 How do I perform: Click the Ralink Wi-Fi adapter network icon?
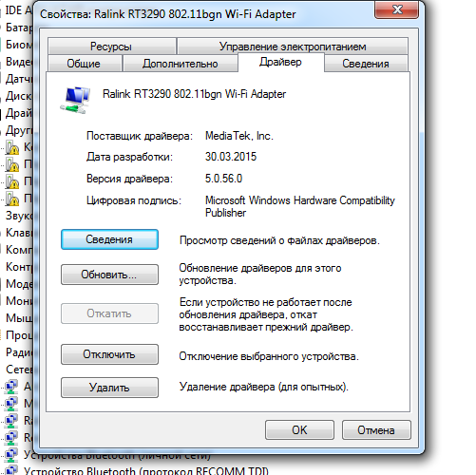tap(75, 100)
